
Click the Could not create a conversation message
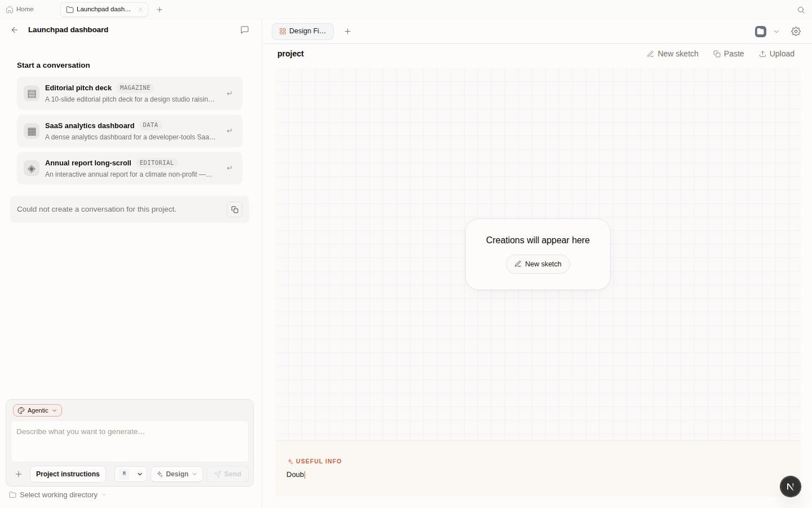[96, 209]
